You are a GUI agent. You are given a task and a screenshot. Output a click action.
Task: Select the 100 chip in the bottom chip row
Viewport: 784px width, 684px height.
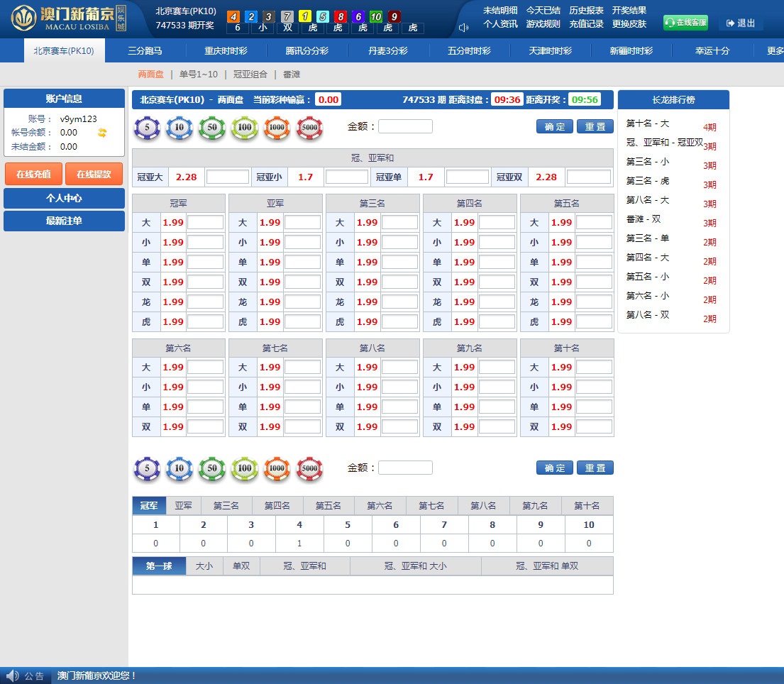point(245,469)
